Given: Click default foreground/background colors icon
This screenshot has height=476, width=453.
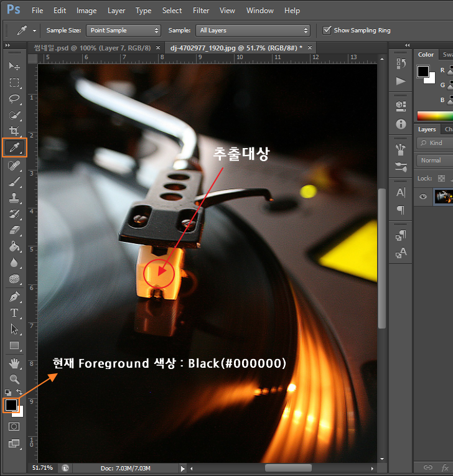Looking at the screenshot, I should 8,392.
